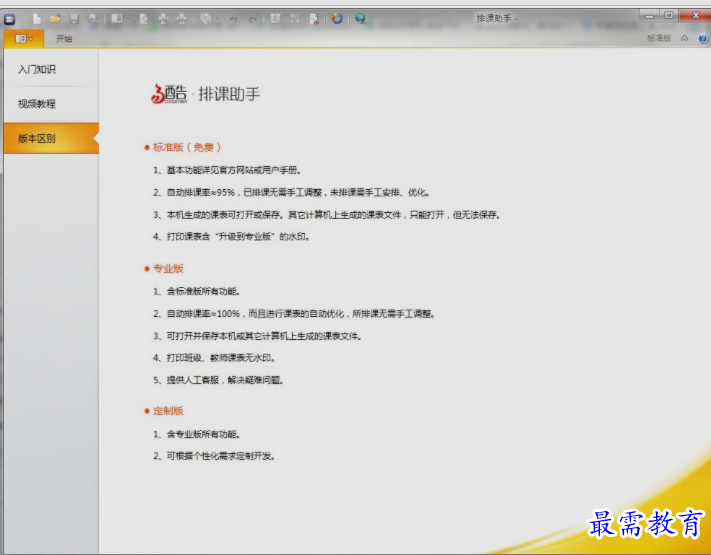Open the dropdown arrow beside the panel layout icon
Image resolution: width=711 pixels, height=555 pixels.
129,19
